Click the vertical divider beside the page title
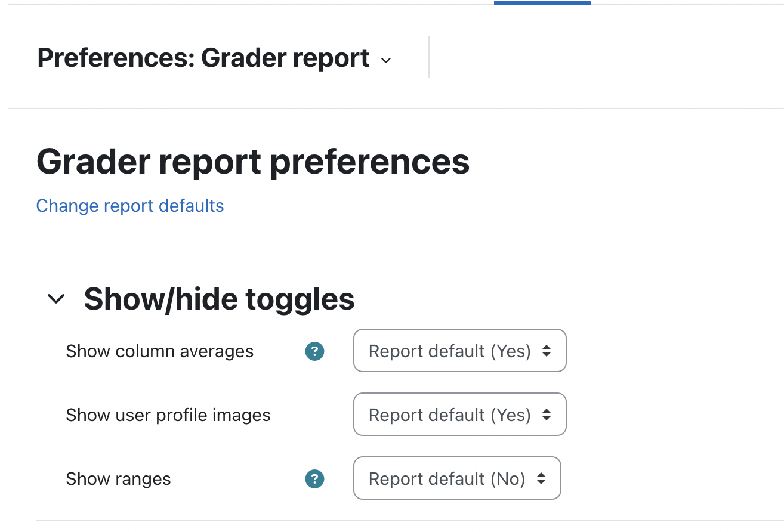 (x=429, y=57)
